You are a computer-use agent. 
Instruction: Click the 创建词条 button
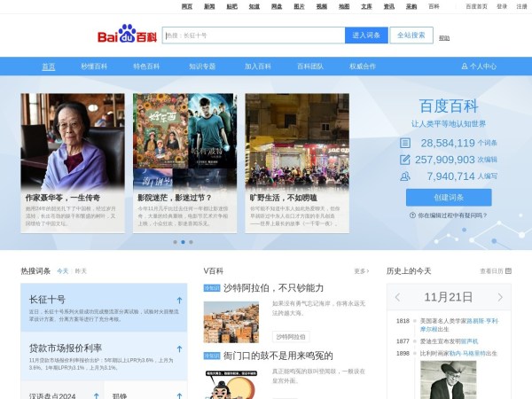[449, 197]
